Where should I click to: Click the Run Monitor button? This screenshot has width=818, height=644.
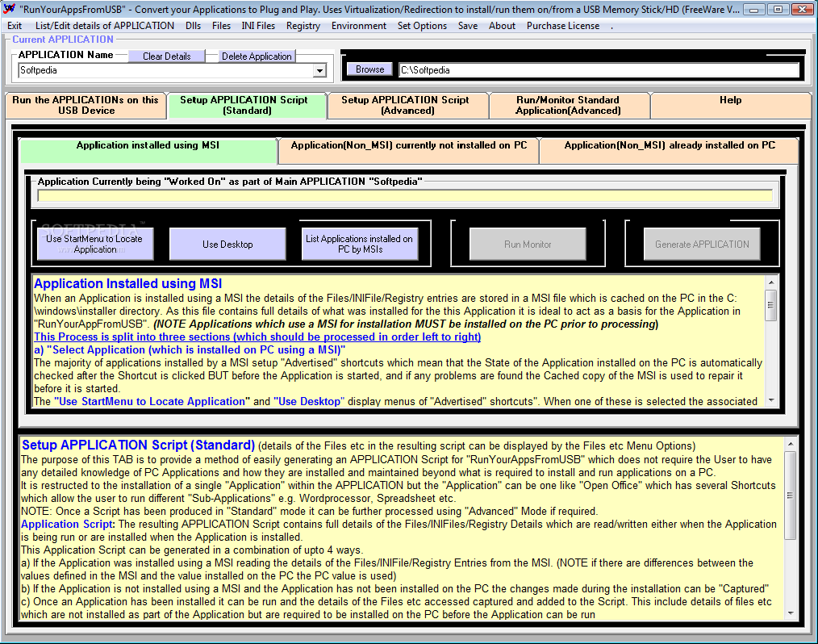528,245
